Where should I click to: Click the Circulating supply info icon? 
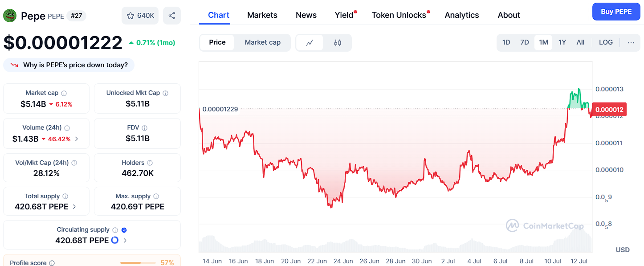click(x=115, y=230)
